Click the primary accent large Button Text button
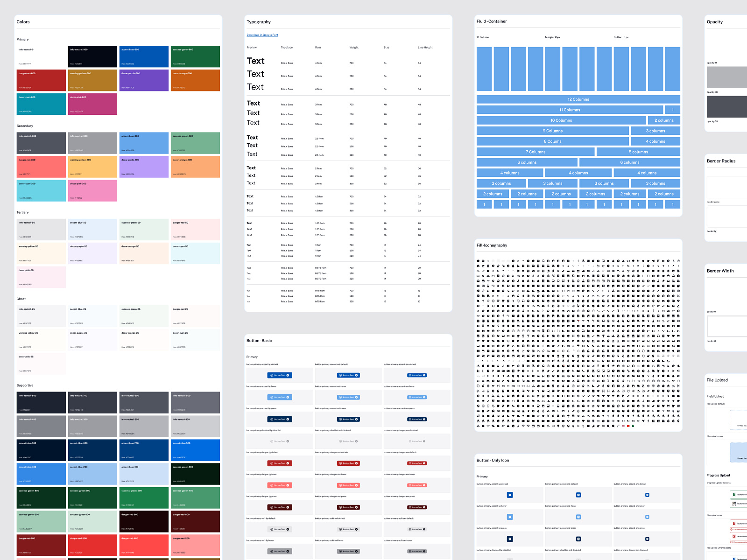This screenshot has height=560, width=747. point(279,375)
